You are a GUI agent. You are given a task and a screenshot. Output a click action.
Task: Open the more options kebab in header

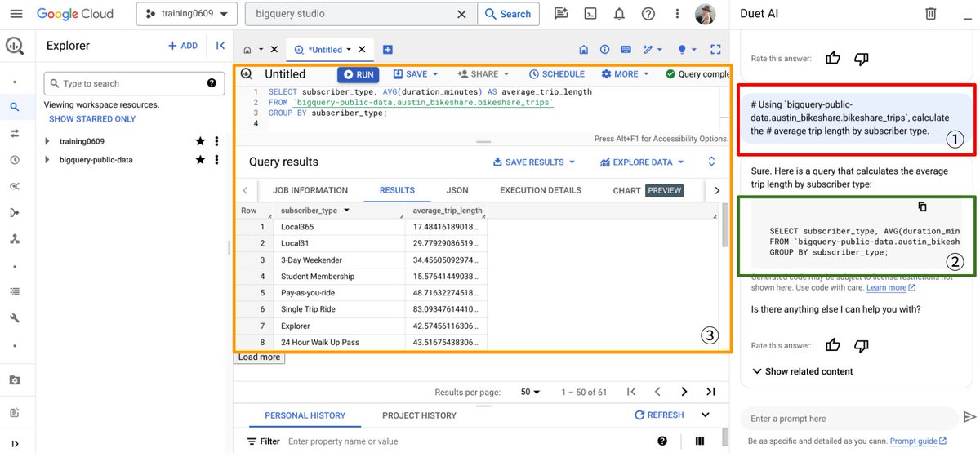[x=677, y=14]
